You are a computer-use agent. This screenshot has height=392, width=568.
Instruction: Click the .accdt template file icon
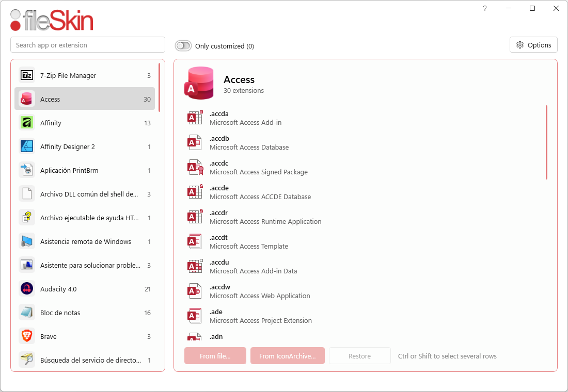(195, 241)
